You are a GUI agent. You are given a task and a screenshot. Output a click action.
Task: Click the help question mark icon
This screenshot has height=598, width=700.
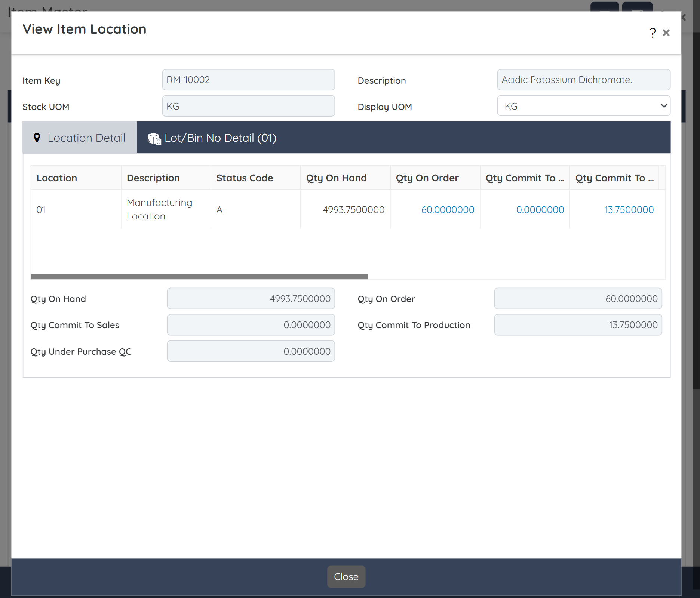[653, 33]
